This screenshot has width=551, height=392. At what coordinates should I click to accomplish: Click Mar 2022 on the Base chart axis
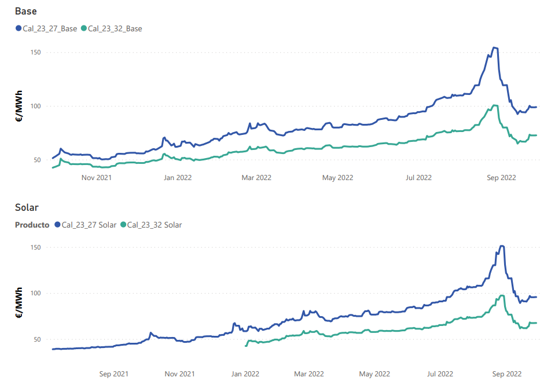(x=256, y=178)
